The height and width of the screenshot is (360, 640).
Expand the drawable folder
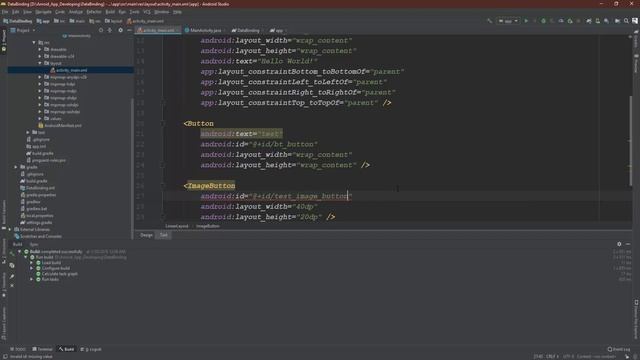tap(40, 49)
